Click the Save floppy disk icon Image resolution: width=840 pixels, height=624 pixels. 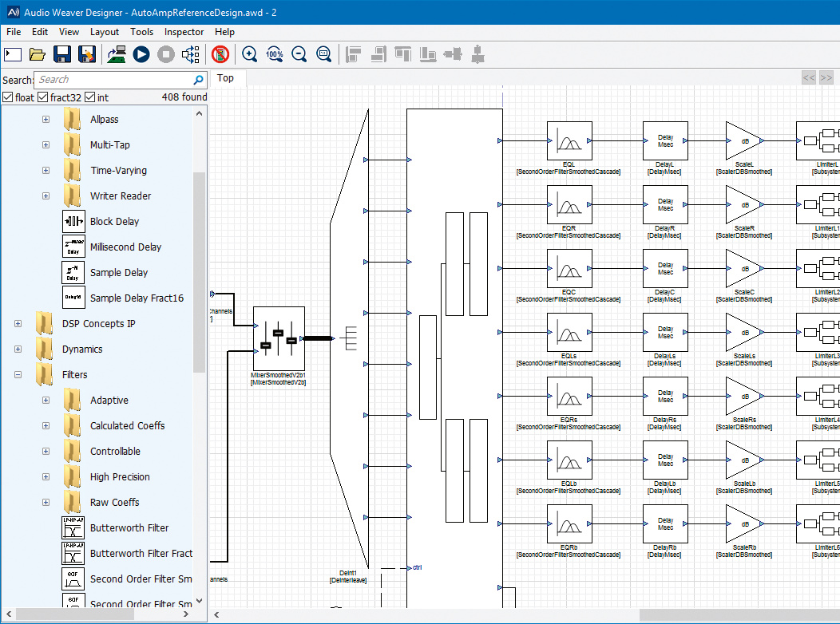tap(62, 54)
